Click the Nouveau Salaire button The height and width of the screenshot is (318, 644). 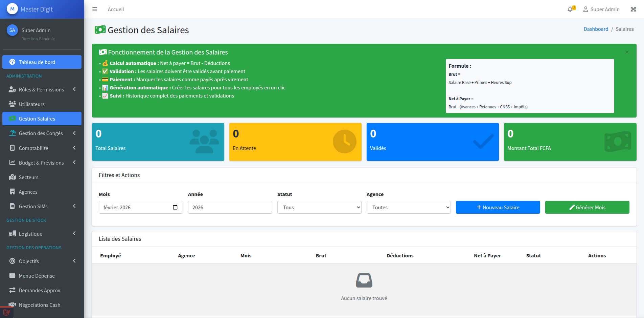tap(498, 207)
